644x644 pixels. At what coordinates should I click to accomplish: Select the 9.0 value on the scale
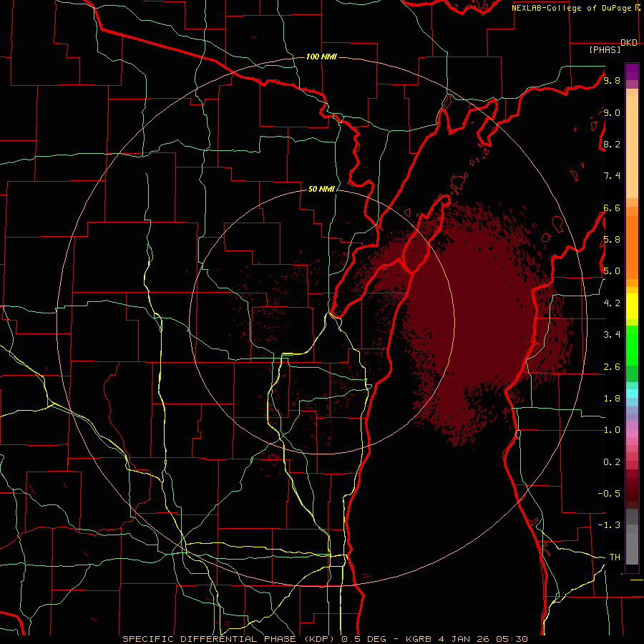pyautogui.click(x=612, y=112)
